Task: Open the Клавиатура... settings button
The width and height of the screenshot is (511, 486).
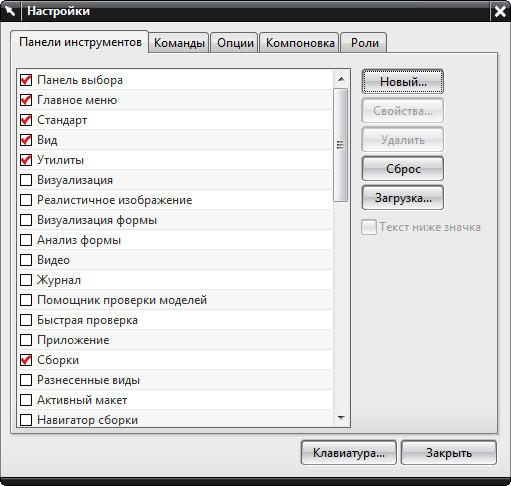Action: 349,453
